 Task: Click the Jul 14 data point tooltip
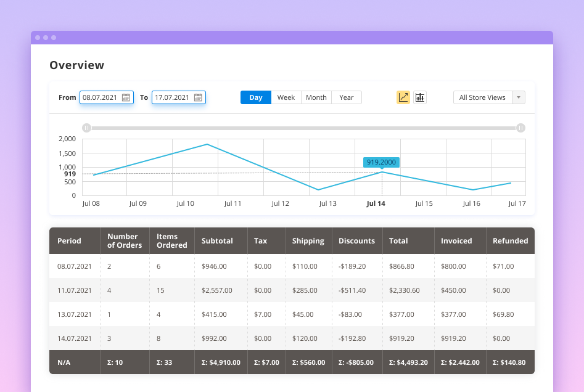[x=380, y=162]
